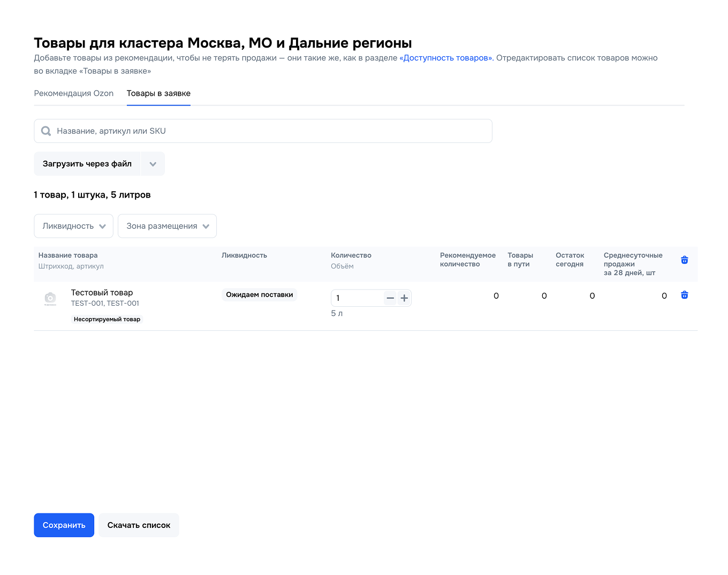The height and width of the screenshot is (575, 728).
Task: Open the Зона размещения filter dropdown
Action: 166,226
